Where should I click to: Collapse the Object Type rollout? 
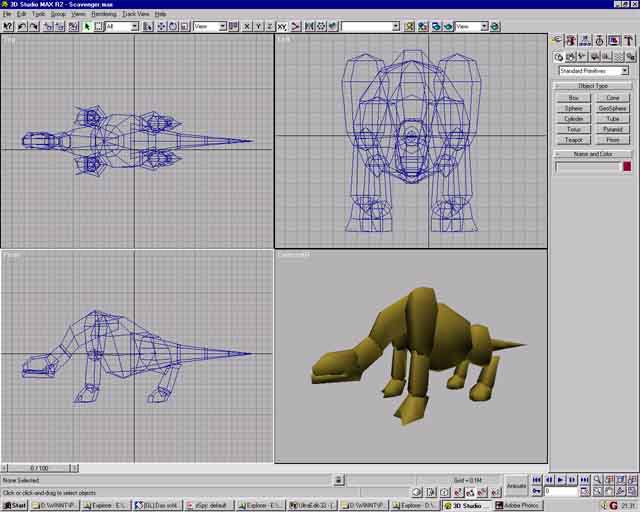(593, 86)
